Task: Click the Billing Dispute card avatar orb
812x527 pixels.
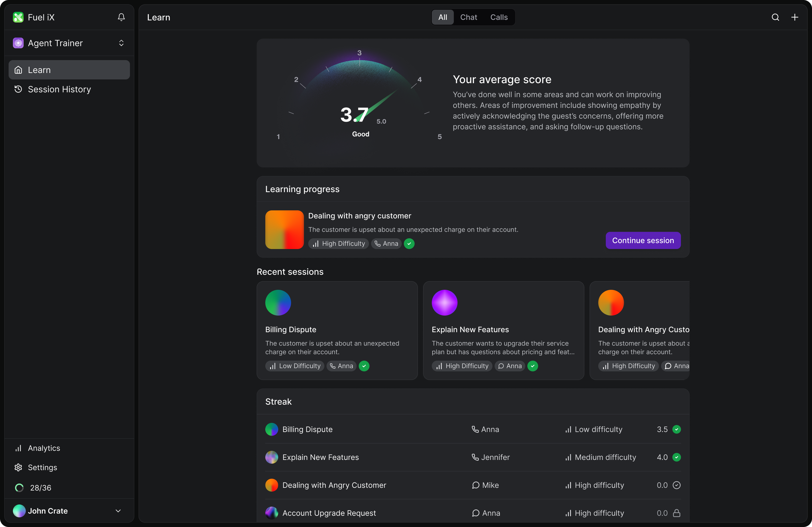Action: tap(278, 303)
